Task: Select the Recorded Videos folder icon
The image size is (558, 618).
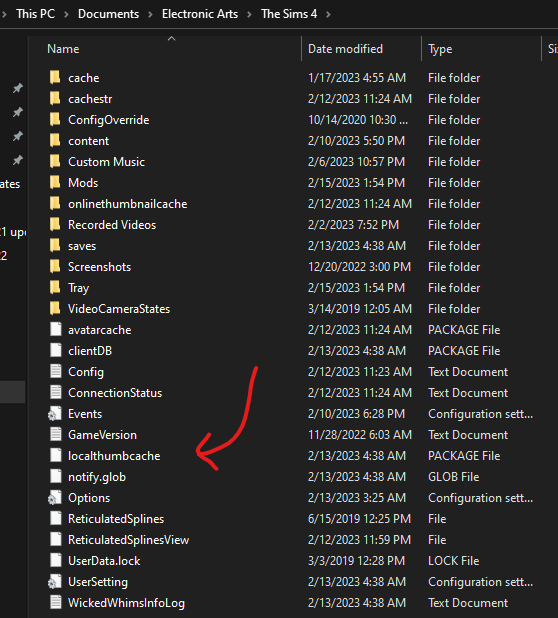Action: point(55,224)
